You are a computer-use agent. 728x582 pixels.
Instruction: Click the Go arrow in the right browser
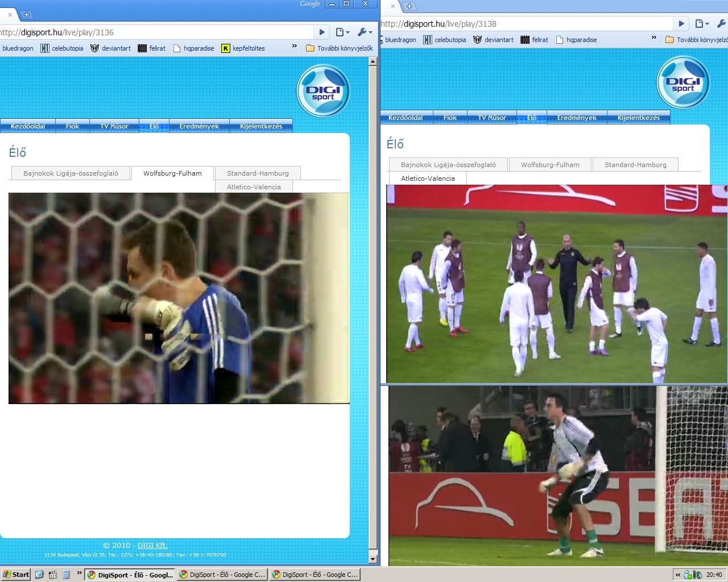(681, 24)
